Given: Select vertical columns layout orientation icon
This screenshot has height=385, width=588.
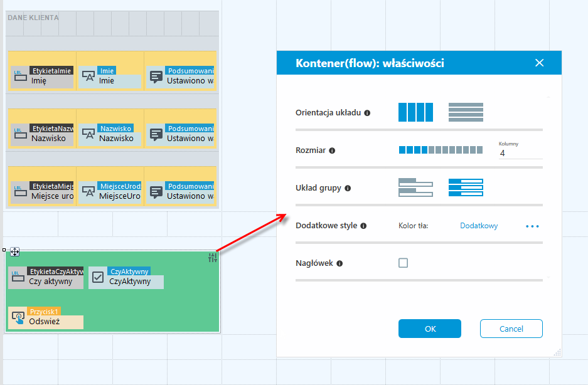Looking at the screenshot, I should 415,112.
